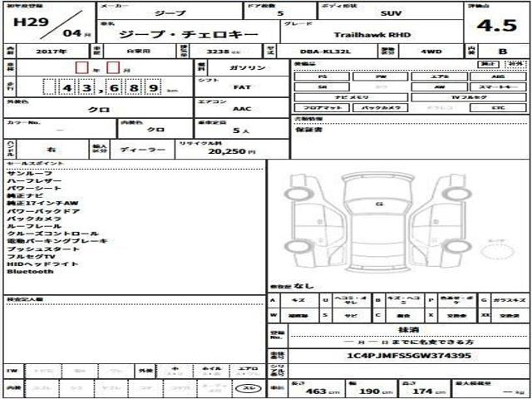Click the vehicle damage diagram

pyautogui.click(x=378, y=222)
